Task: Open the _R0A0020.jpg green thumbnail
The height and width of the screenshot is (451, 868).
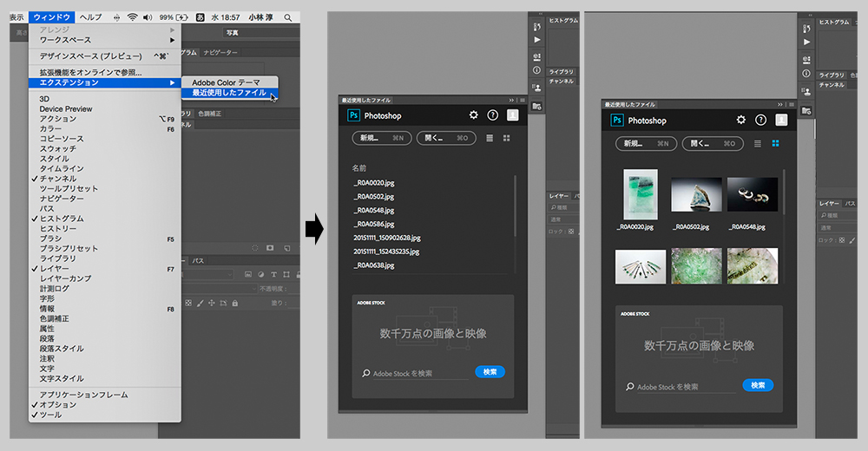Action: click(x=641, y=195)
